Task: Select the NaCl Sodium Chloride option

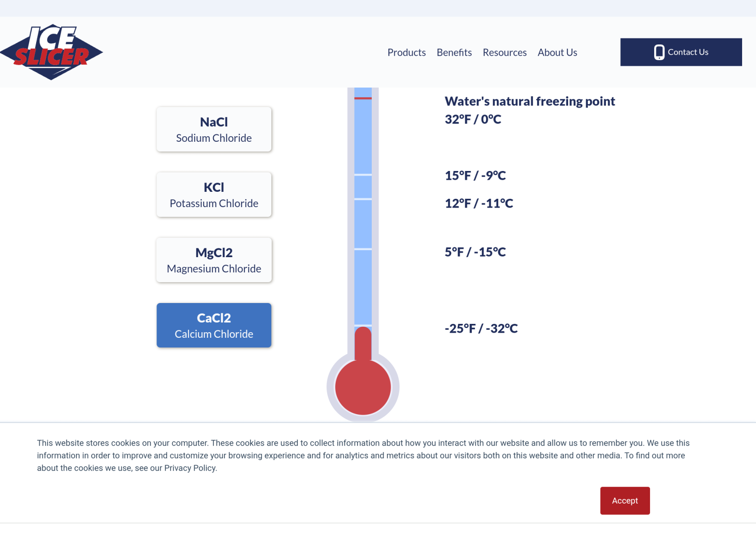Action: [214, 129]
